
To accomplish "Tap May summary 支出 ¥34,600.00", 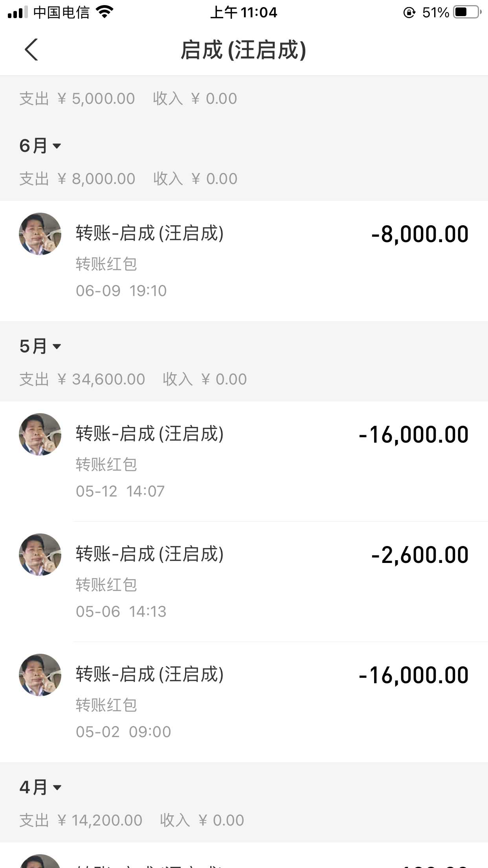I will [x=82, y=379].
